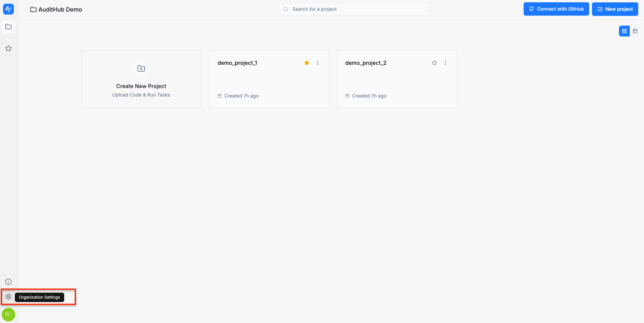The height and width of the screenshot is (323, 644).
Task: Open favorites star in sidebar
Action: (x=8, y=48)
